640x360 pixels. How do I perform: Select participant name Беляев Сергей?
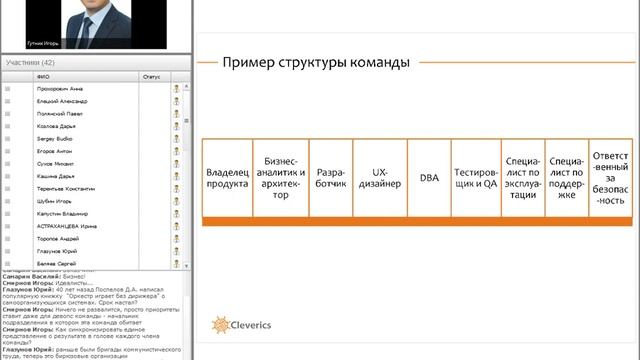pyautogui.click(x=56, y=264)
